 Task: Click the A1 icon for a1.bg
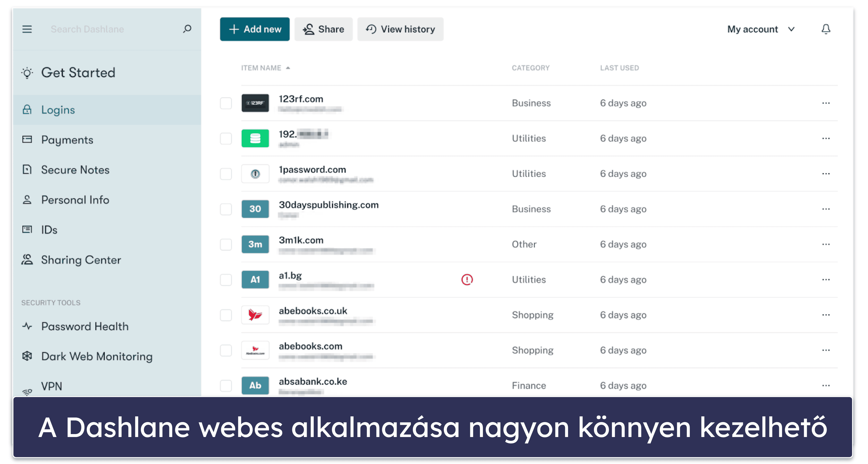(255, 280)
